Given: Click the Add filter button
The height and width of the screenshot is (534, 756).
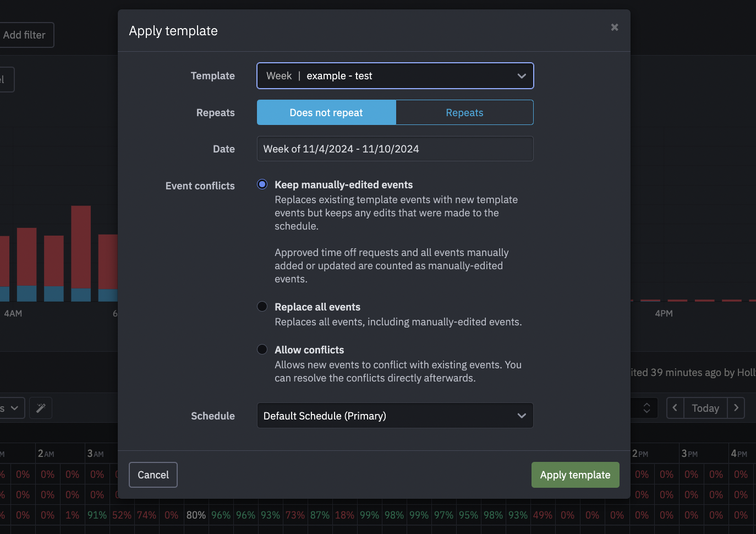Looking at the screenshot, I should click(x=25, y=35).
